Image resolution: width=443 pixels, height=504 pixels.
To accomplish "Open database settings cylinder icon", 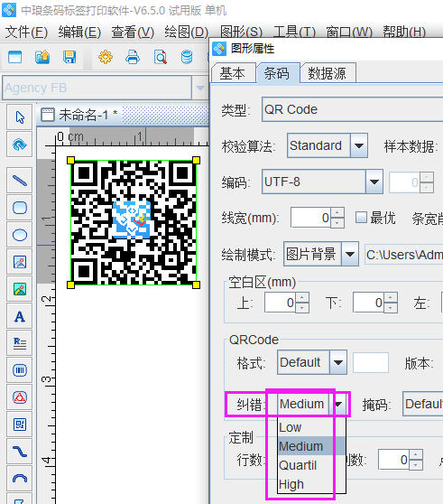I will 187,57.
